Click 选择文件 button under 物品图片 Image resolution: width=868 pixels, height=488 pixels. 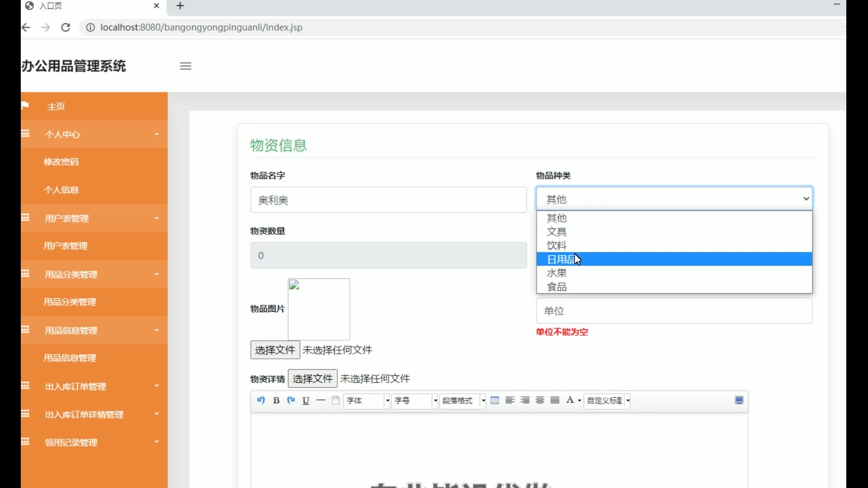275,350
